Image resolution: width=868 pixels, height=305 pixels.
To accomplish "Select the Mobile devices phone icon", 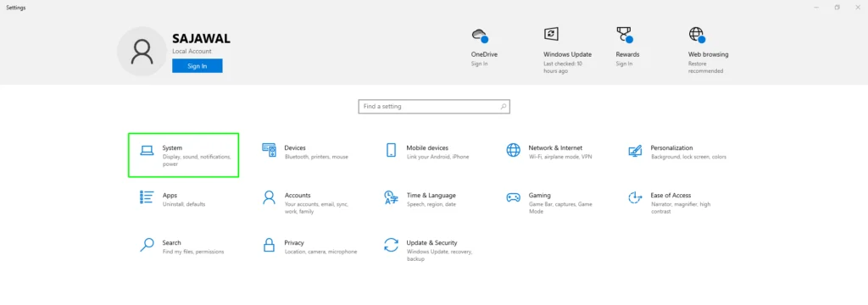I will (392, 150).
